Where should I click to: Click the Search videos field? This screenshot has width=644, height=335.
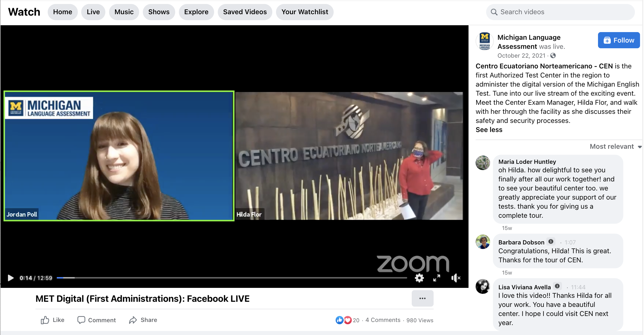point(560,12)
